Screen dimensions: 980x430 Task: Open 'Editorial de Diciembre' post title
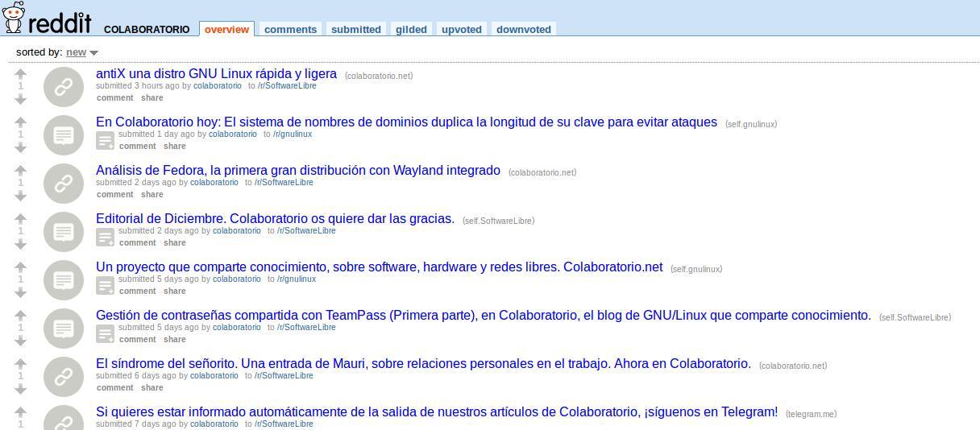[275, 219]
